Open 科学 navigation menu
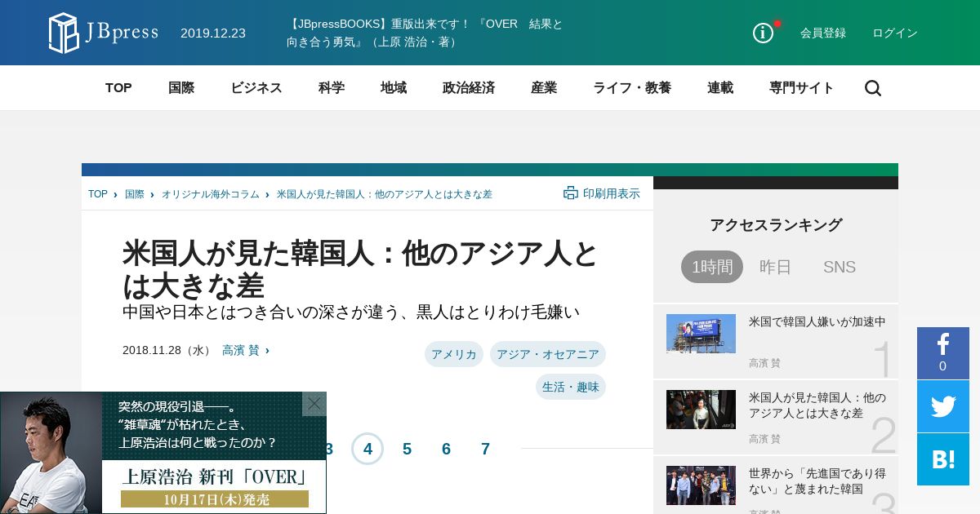Viewport: 980px width, 514px height. pyautogui.click(x=332, y=88)
